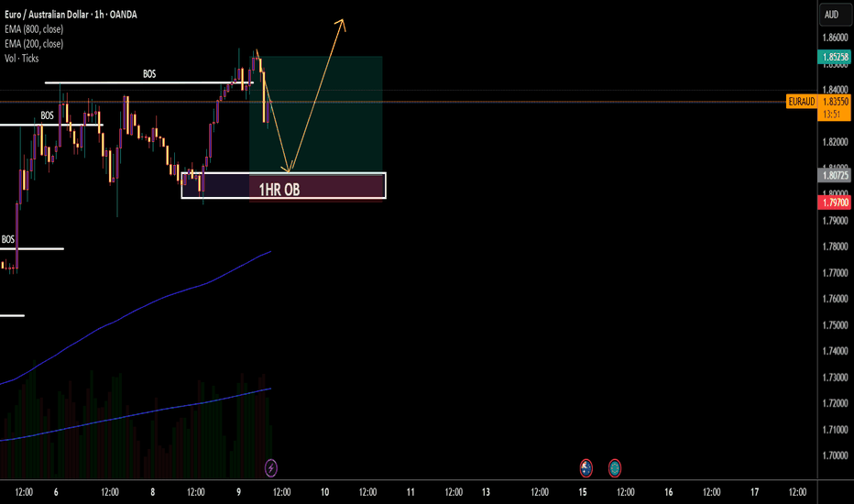The image size is (854, 504).
Task: Click the EURAUD symbol price tag
Action: (801, 102)
